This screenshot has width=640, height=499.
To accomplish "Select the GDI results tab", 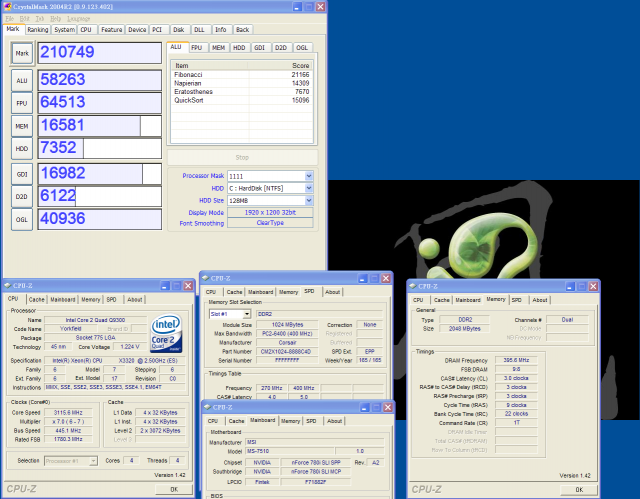I will click(260, 48).
